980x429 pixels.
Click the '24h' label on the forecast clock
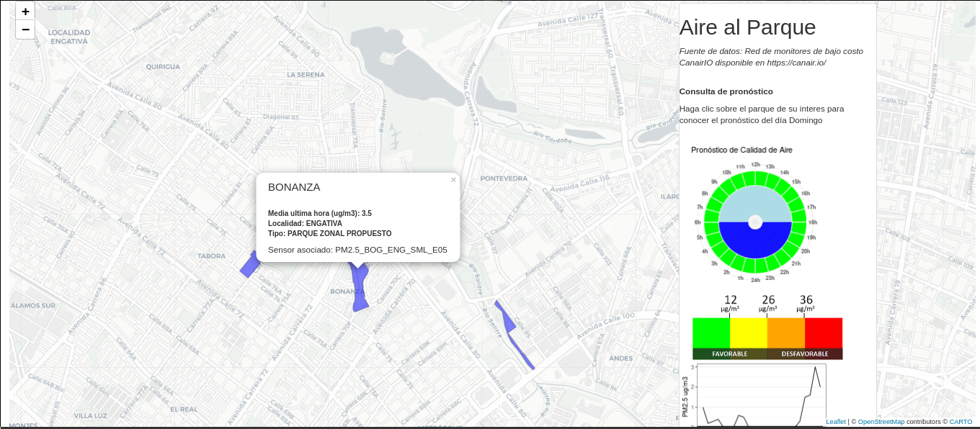(755, 280)
